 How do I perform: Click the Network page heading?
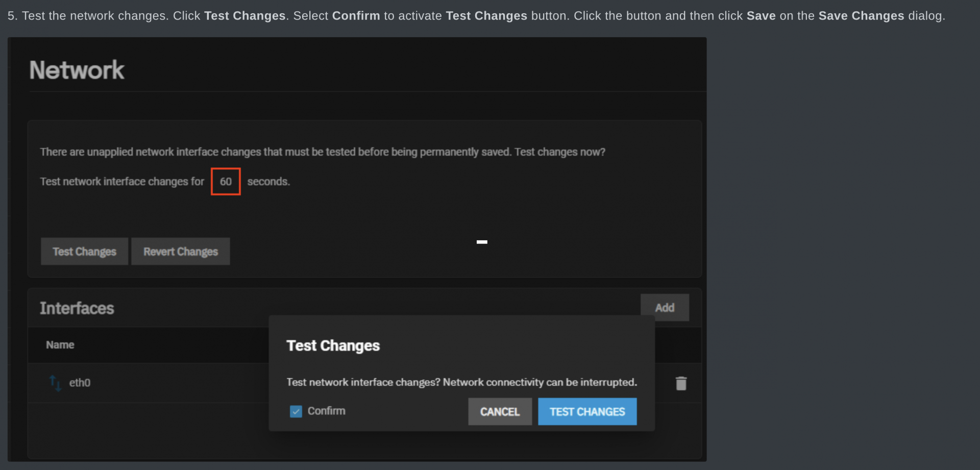click(77, 70)
